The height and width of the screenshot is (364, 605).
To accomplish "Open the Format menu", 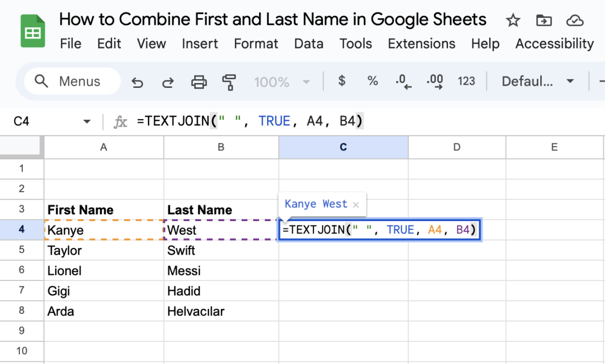I will (x=256, y=44).
